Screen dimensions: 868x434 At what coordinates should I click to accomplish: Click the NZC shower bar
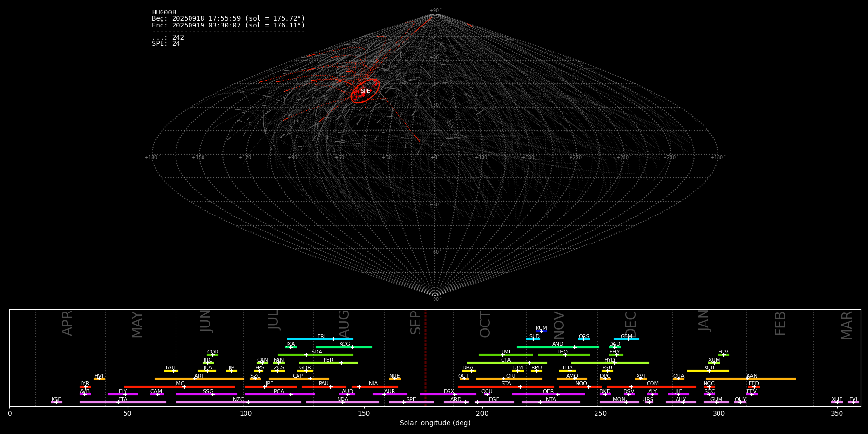[x=239, y=402]
